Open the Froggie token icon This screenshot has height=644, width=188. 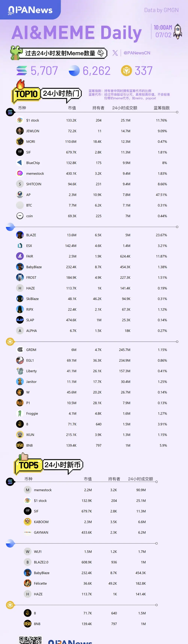20,413
